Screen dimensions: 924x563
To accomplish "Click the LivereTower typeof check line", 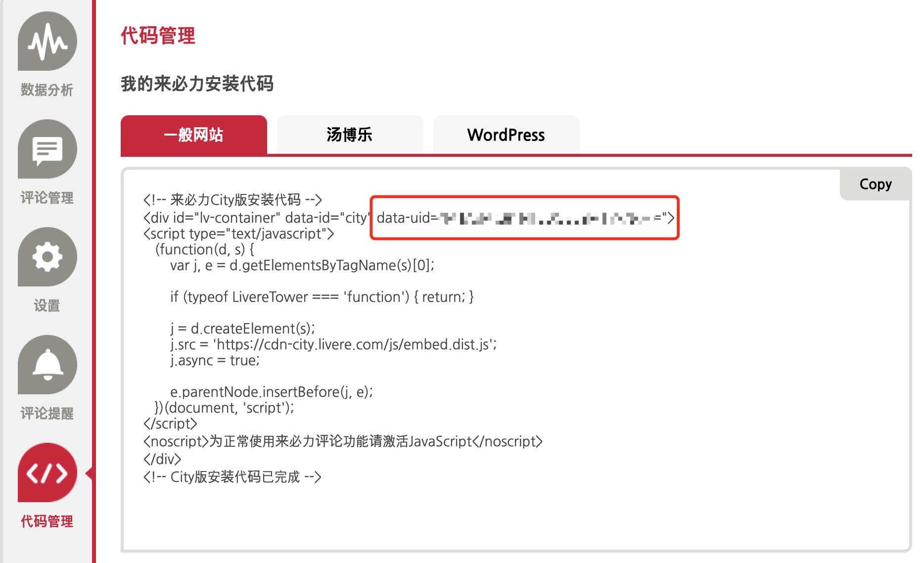I will click(322, 297).
